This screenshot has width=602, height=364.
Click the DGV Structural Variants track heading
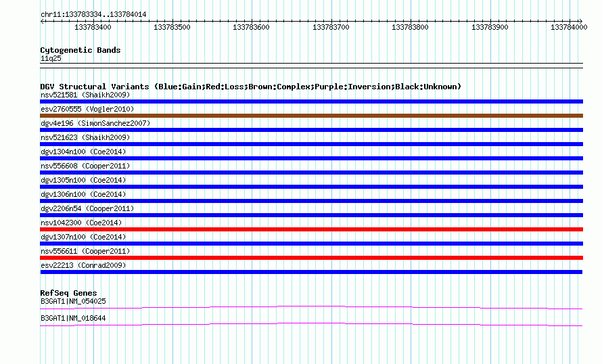(x=250, y=87)
